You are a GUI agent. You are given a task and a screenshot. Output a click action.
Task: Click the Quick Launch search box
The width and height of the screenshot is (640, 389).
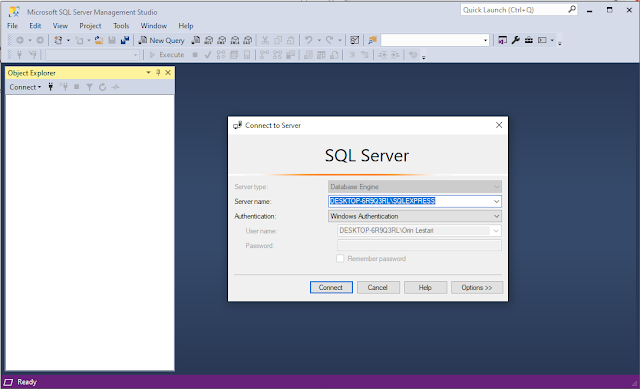[519, 10]
